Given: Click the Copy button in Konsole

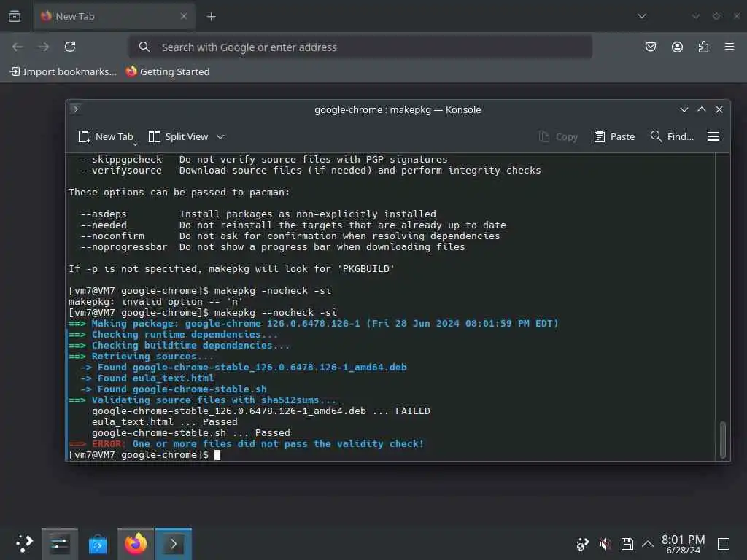Looking at the screenshot, I should coord(558,136).
